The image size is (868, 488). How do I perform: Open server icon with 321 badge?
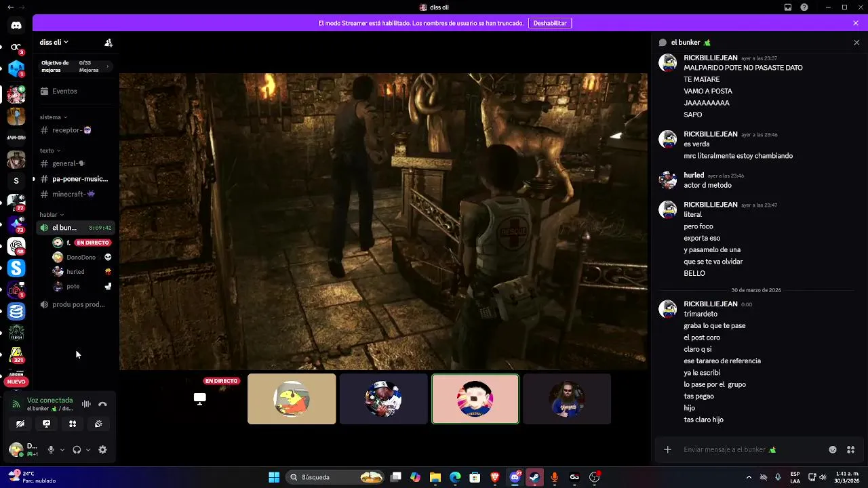(x=16, y=354)
